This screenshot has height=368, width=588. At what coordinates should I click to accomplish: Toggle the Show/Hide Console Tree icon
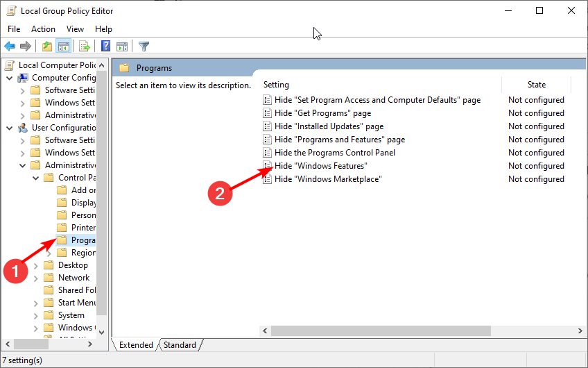pos(63,47)
